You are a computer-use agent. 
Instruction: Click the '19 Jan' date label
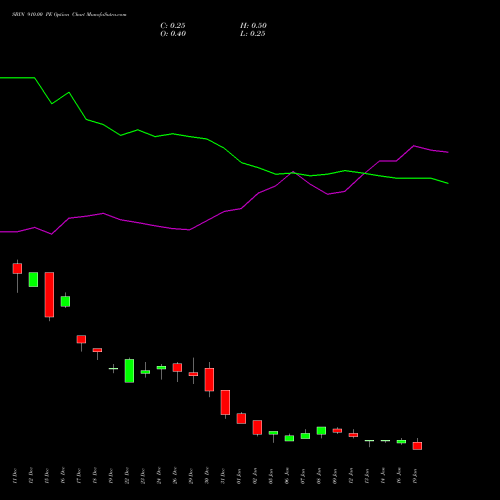pyautogui.click(x=415, y=476)
